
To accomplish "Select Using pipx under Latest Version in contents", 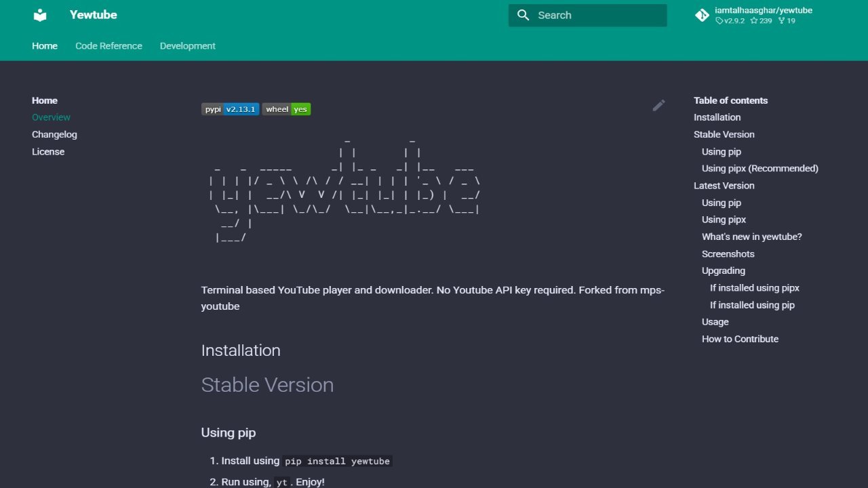I will coord(724,220).
